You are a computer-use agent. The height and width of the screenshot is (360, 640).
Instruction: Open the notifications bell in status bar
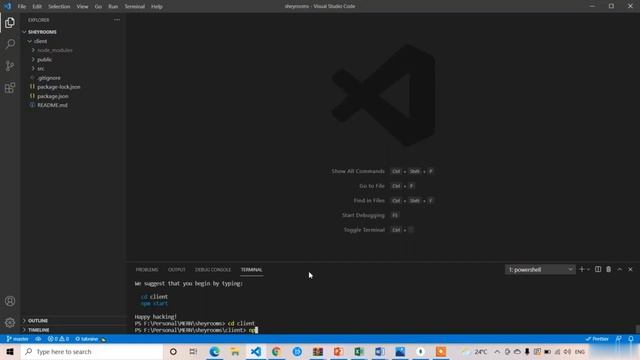tap(631, 339)
